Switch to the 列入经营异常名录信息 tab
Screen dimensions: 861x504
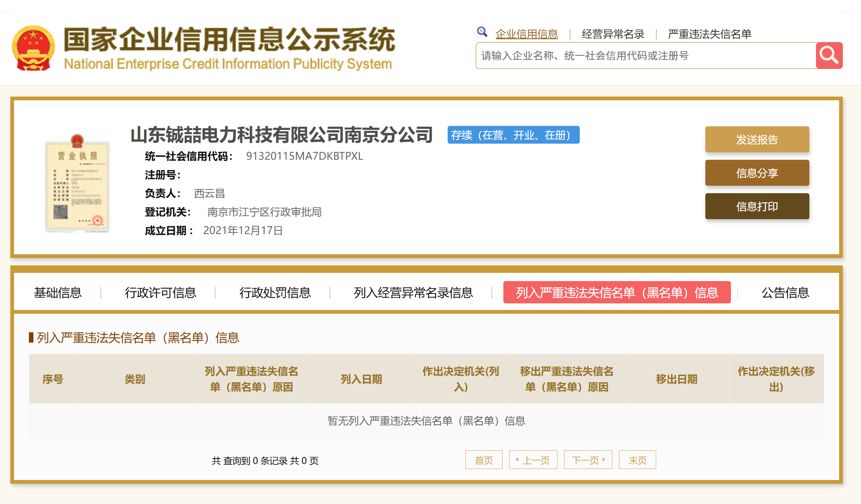[x=413, y=293]
